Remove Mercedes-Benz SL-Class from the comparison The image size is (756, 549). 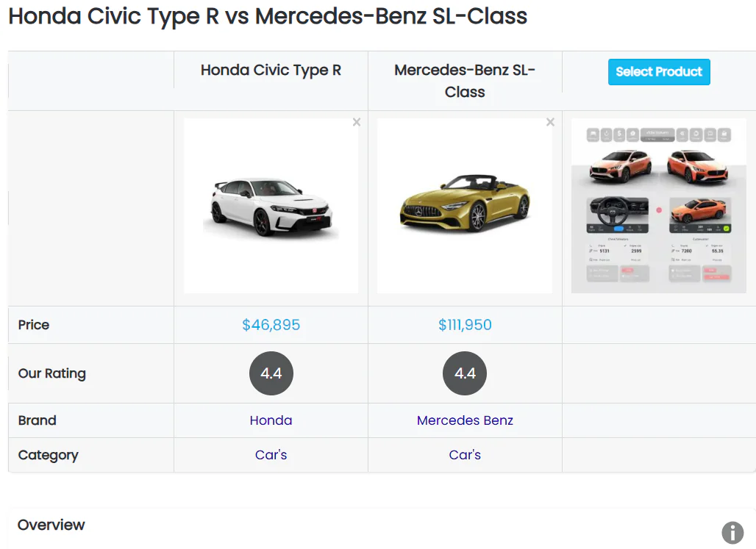pyautogui.click(x=550, y=122)
